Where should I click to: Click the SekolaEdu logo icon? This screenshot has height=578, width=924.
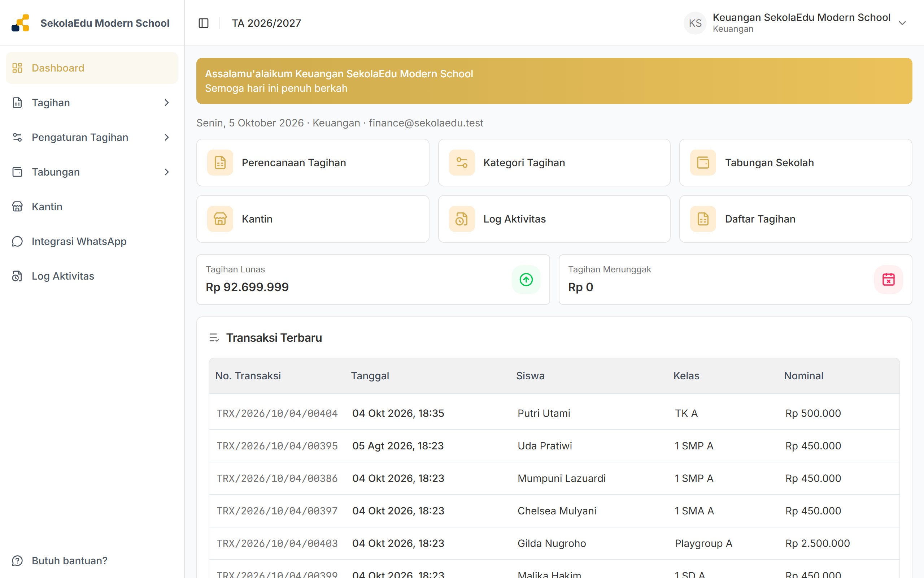coord(20,23)
